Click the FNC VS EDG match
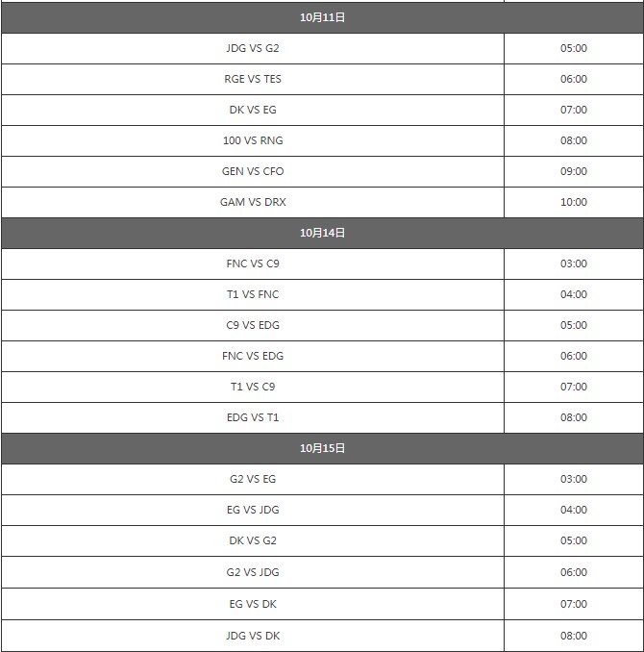 (x=253, y=356)
